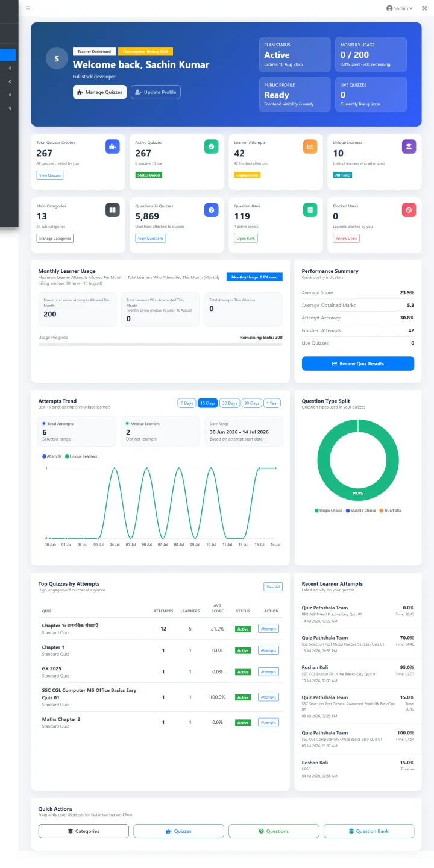The width and height of the screenshot is (434, 868).
Task: Toggle the hamburger sidebar menu icon
Action: pyautogui.click(x=28, y=8)
